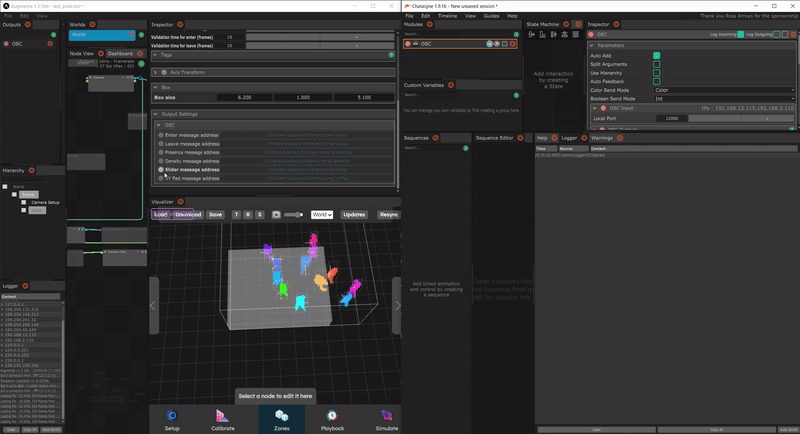Viewport: 800px width, 434px height.
Task: Click the Local Port value field
Action: click(x=671, y=118)
